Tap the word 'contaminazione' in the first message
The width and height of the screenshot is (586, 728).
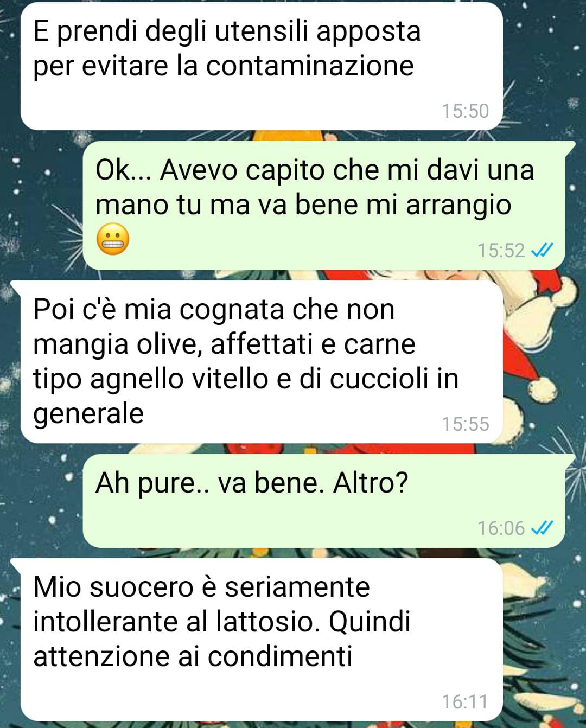tap(310, 66)
